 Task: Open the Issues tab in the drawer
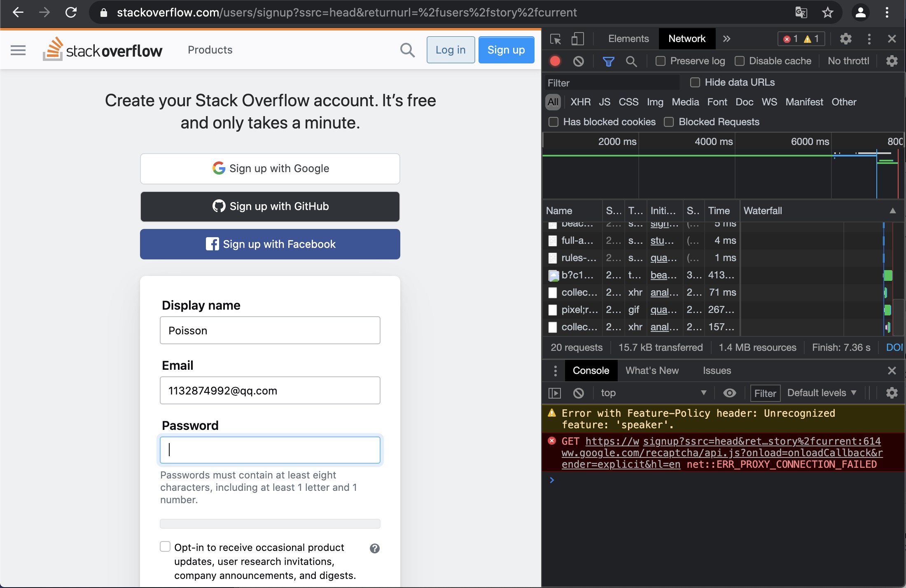coord(717,371)
